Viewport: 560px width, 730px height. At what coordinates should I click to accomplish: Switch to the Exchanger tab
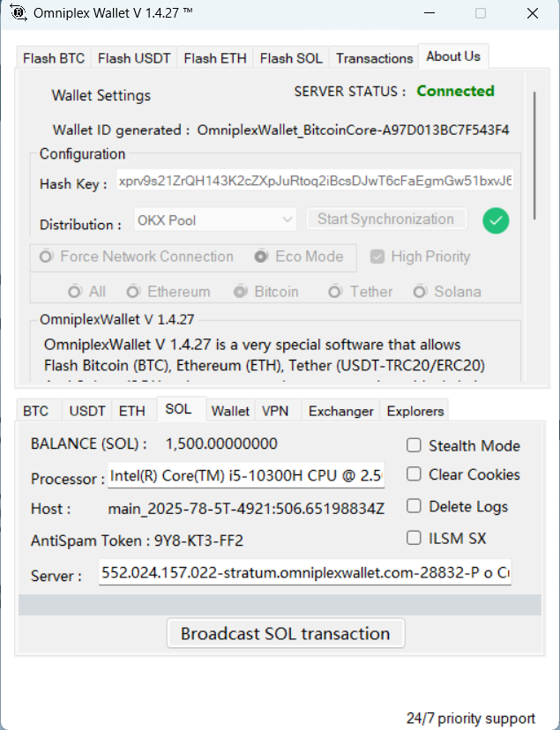coord(341,411)
